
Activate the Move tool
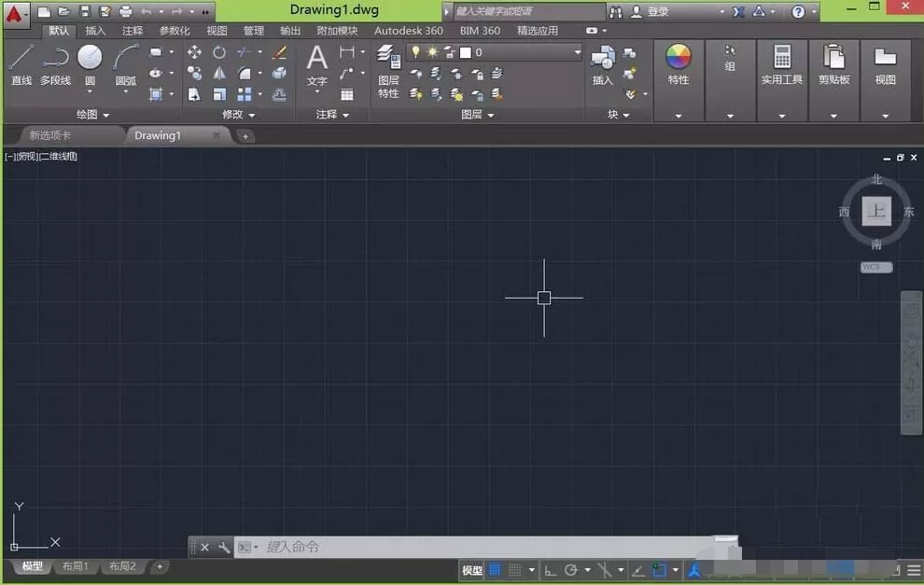tap(194, 52)
